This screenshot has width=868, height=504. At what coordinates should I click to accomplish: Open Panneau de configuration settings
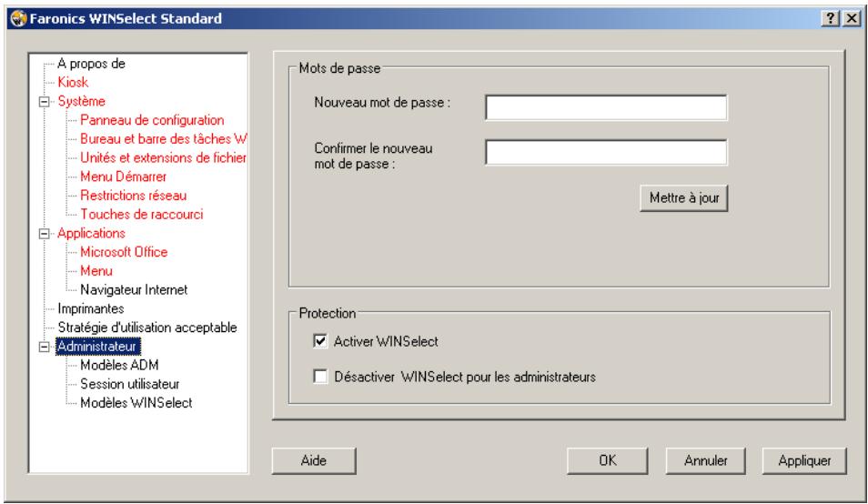pyautogui.click(x=152, y=120)
